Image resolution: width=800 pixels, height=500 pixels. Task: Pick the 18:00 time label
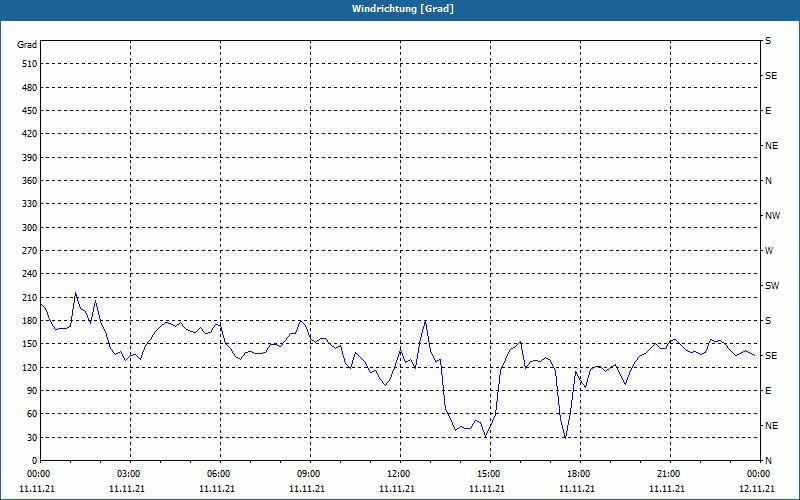(x=580, y=474)
